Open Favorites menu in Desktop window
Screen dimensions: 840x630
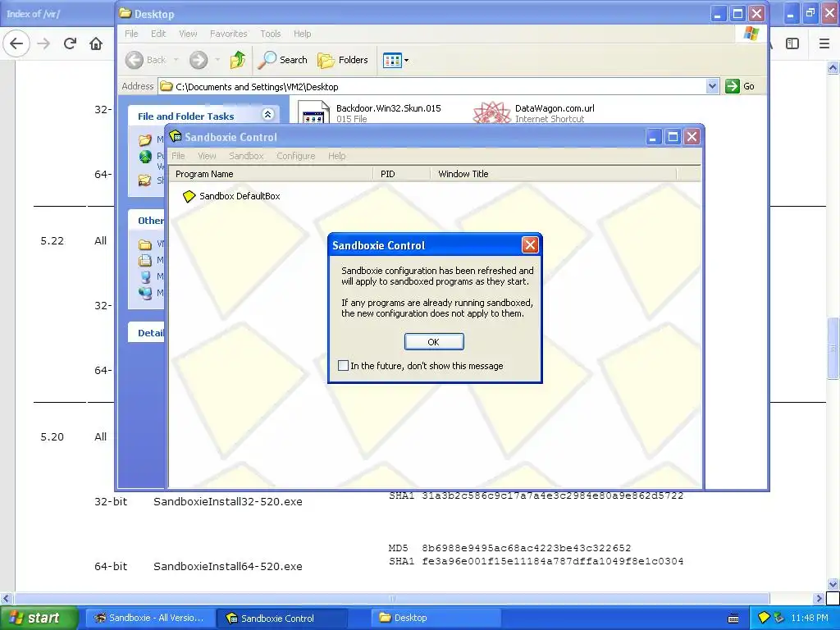coord(229,34)
